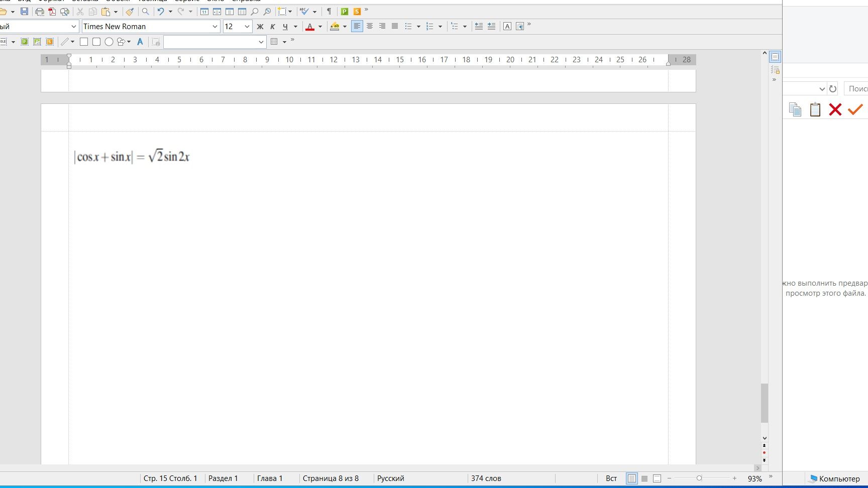The height and width of the screenshot is (488, 868).
Task: Open the font name dropdown Times New Roman
Action: point(215,27)
